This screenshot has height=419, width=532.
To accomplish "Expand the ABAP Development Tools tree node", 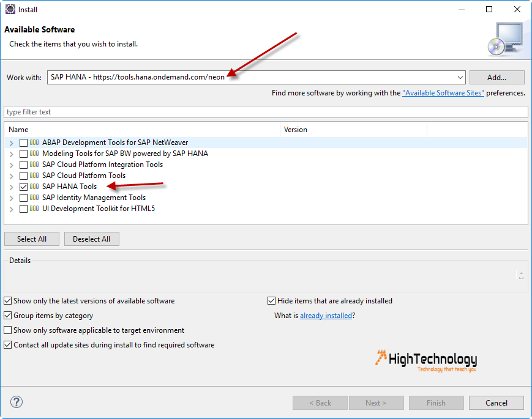I will [x=11, y=143].
